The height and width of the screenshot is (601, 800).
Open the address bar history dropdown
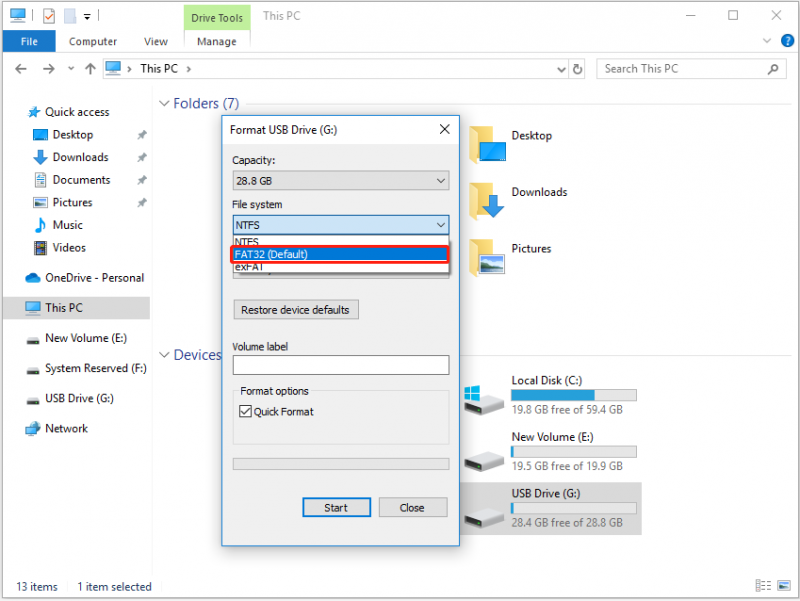pos(561,69)
